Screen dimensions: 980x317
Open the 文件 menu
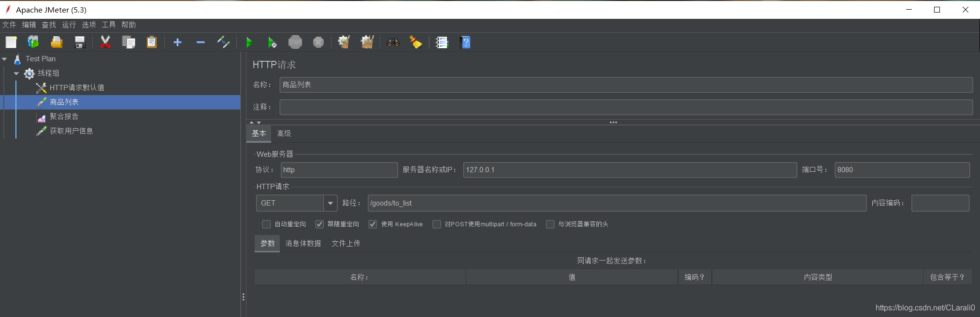[x=9, y=25]
